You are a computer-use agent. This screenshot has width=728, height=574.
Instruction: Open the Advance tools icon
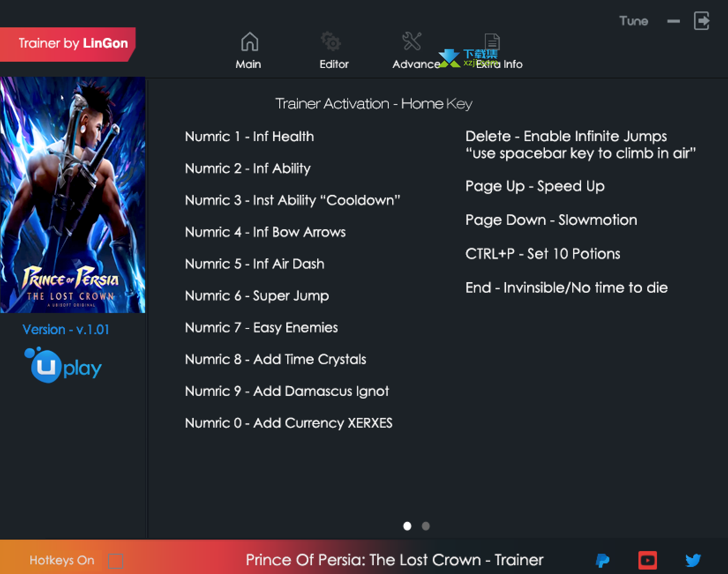pyautogui.click(x=412, y=41)
